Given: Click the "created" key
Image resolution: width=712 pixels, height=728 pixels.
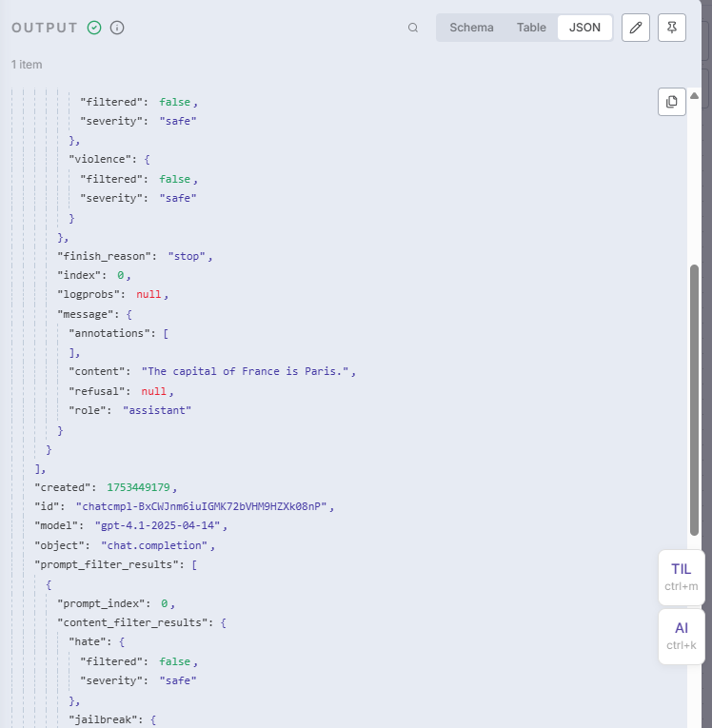Looking at the screenshot, I should 63,487.
